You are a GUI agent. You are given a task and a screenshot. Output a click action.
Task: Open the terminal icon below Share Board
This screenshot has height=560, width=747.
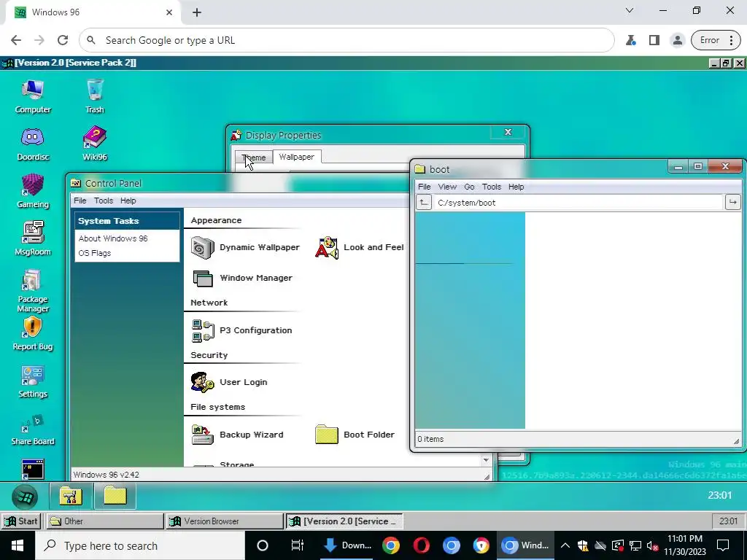point(32,469)
